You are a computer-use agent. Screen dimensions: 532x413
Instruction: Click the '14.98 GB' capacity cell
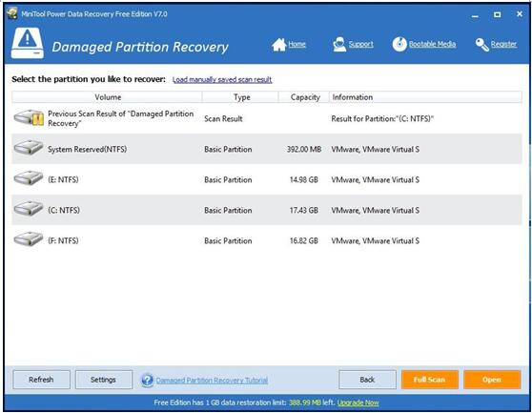click(x=304, y=179)
